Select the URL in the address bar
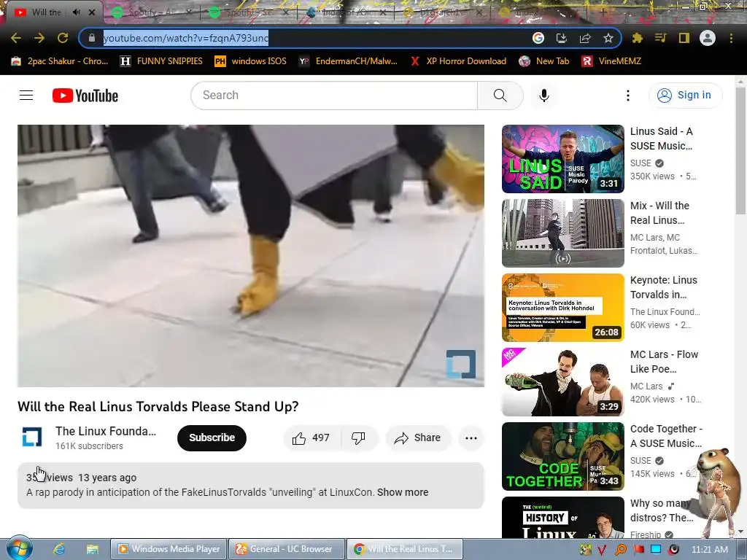Screen dimensions: 747x560 click(x=186, y=38)
